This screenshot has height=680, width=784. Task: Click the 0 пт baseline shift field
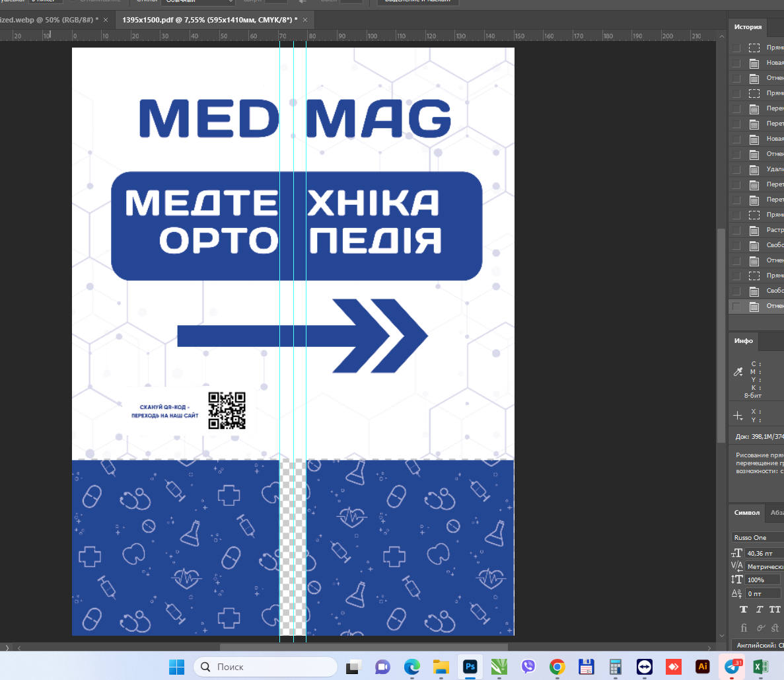[762, 593]
